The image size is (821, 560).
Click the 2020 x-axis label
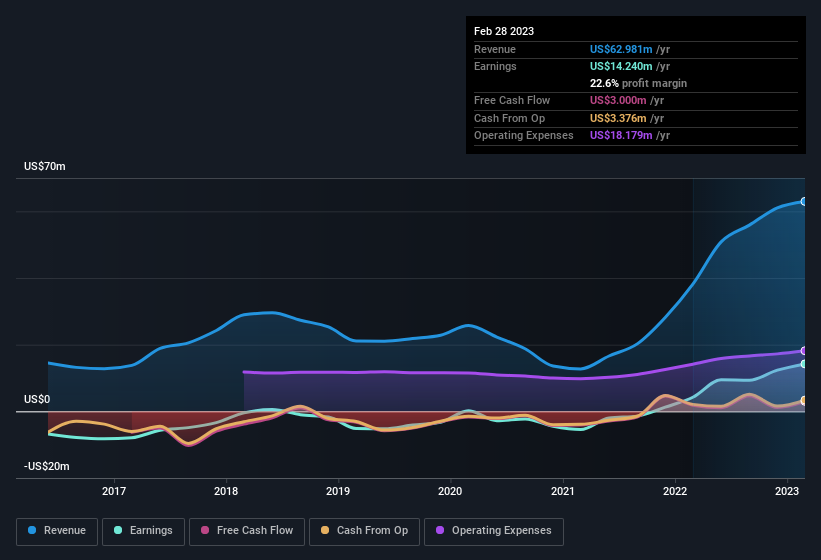(x=450, y=491)
